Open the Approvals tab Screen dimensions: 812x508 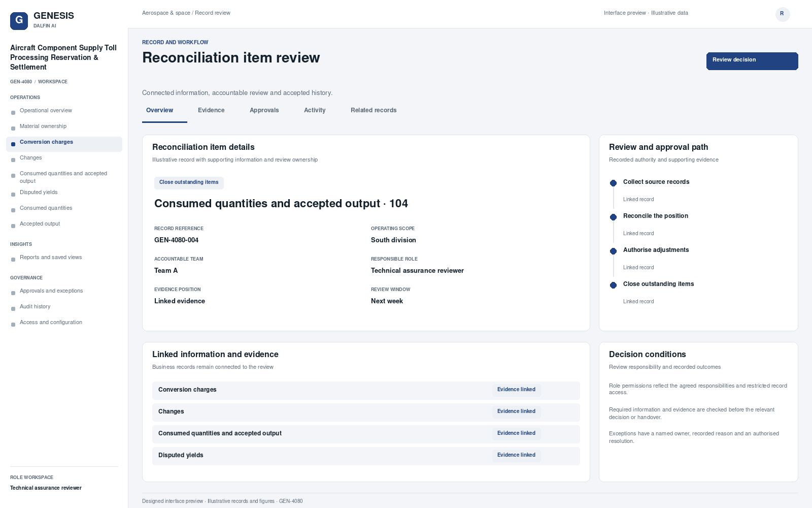pyautogui.click(x=264, y=110)
